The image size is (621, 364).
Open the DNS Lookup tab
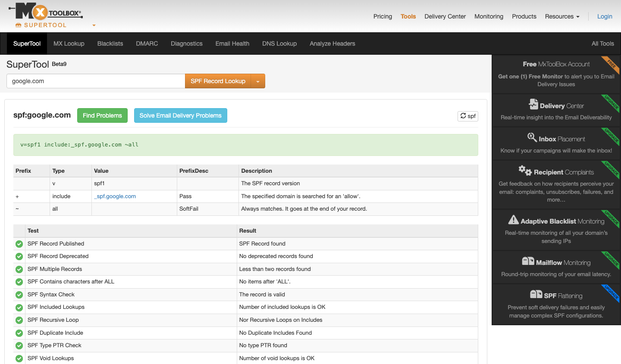279,44
